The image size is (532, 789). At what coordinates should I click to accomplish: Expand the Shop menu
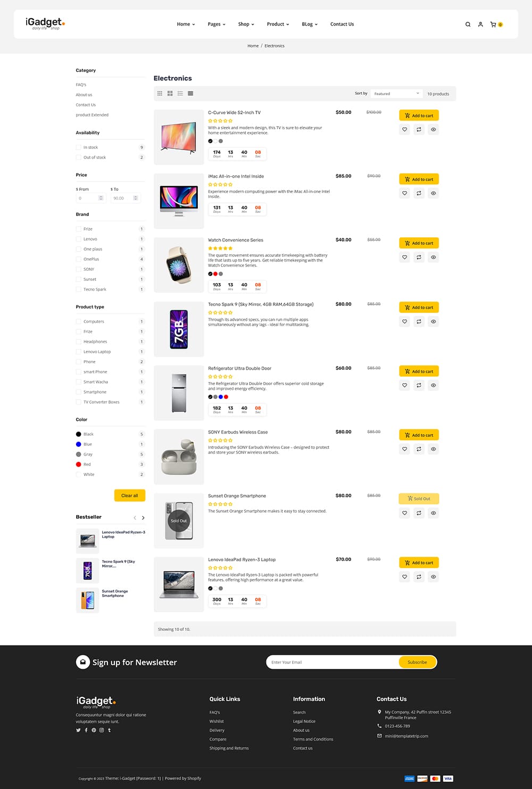246,24
